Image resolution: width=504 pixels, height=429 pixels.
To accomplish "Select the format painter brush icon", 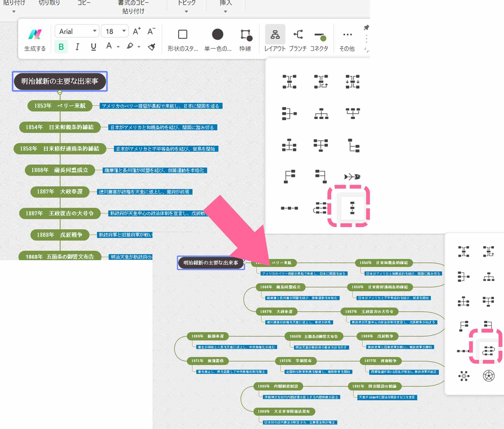I will coord(152,47).
